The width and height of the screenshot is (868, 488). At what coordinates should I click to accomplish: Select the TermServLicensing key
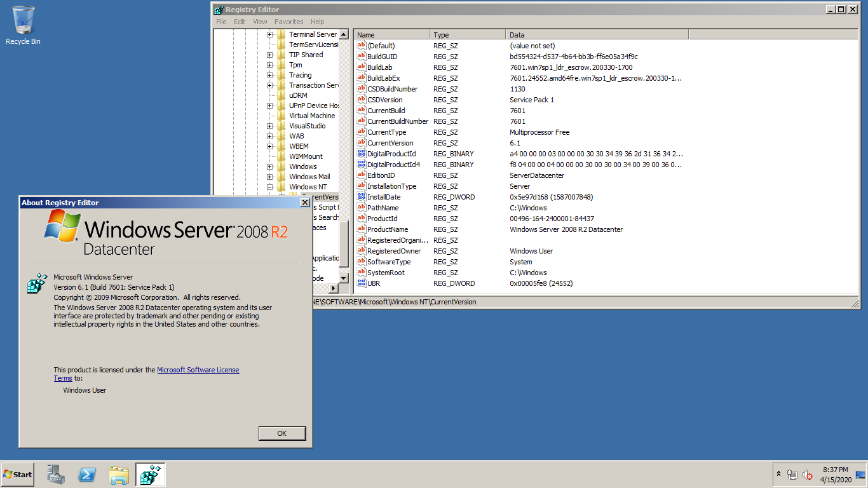[314, 44]
